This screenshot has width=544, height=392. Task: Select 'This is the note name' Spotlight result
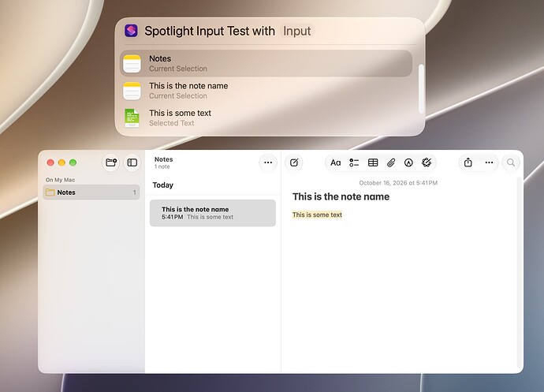click(x=266, y=91)
